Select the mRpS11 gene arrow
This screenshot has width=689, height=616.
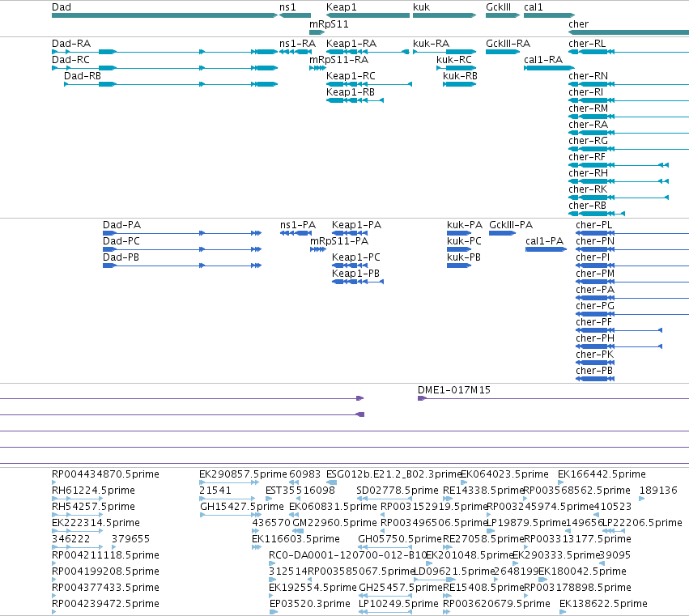tap(317, 32)
